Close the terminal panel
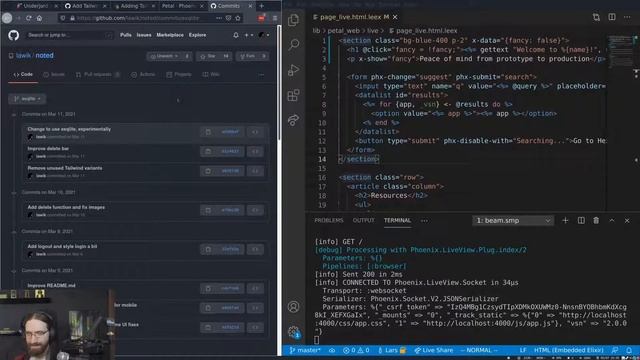This screenshot has height=360, width=640. [627, 220]
